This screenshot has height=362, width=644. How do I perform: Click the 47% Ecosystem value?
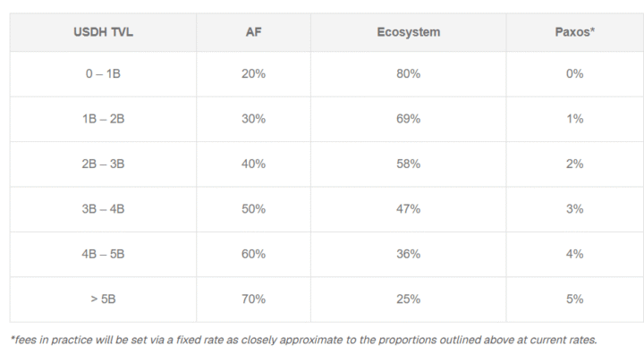tap(408, 209)
